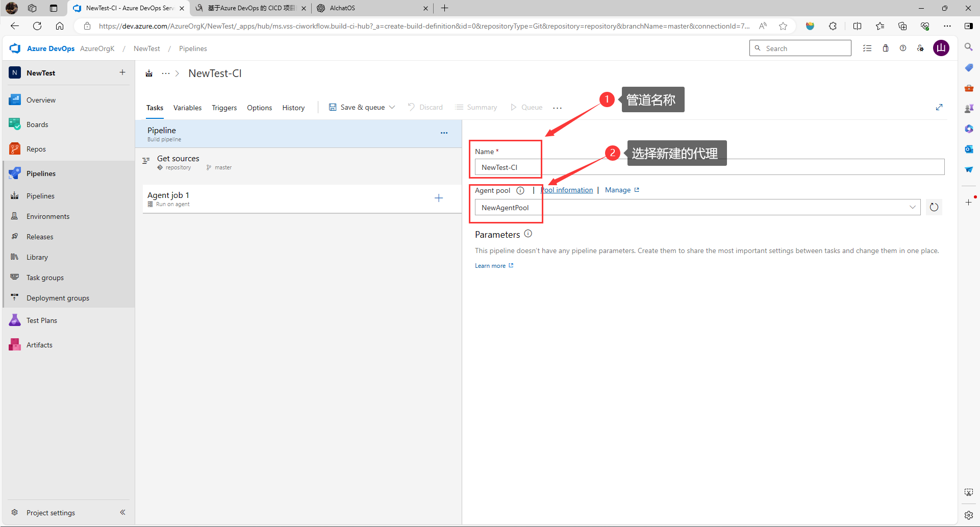Select Get sources row
This screenshot has height=527, width=980.
[299, 162]
